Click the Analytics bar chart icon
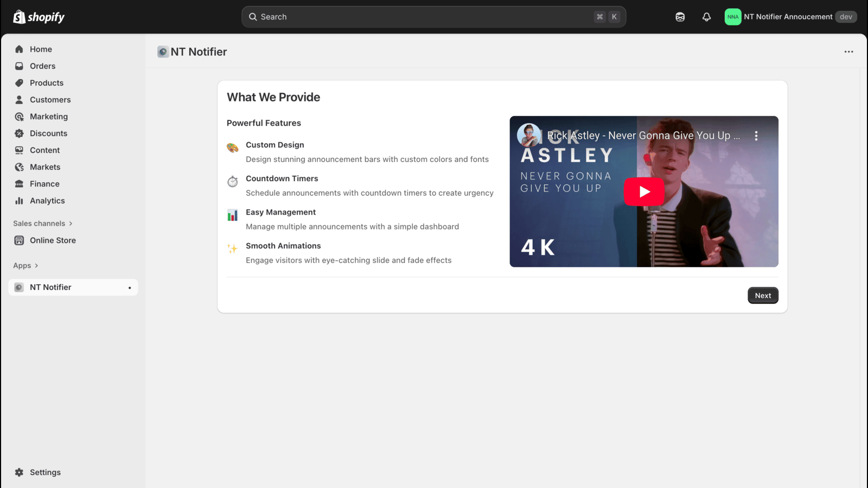 tap(19, 201)
